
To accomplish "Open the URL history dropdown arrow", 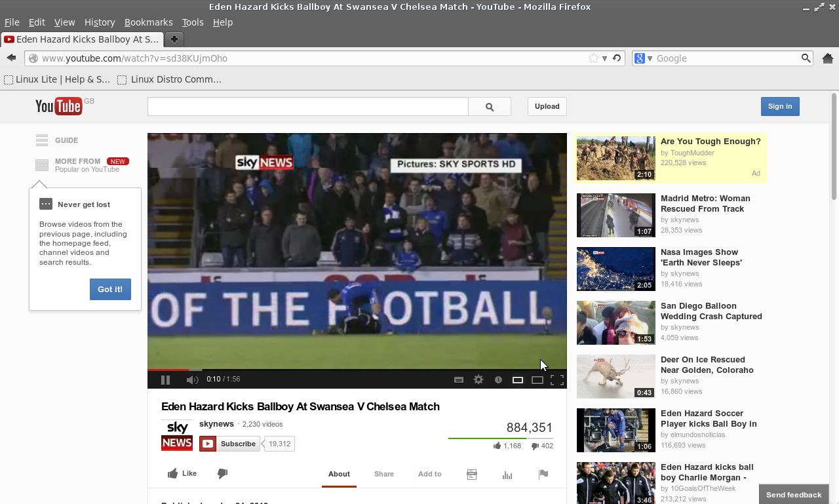I will tap(604, 58).
